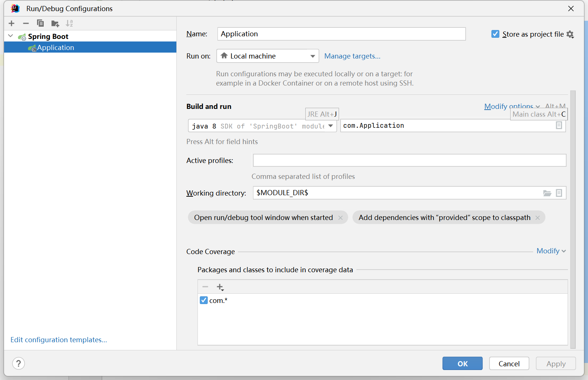Collapse the Spring Boot tree node
Image resolution: width=588 pixels, height=380 pixels.
tap(11, 36)
